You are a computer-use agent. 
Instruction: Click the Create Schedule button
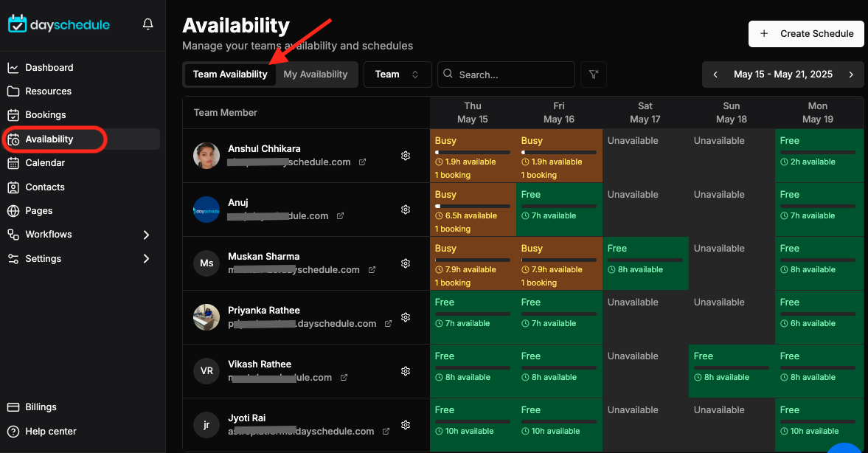tap(806, 34)
